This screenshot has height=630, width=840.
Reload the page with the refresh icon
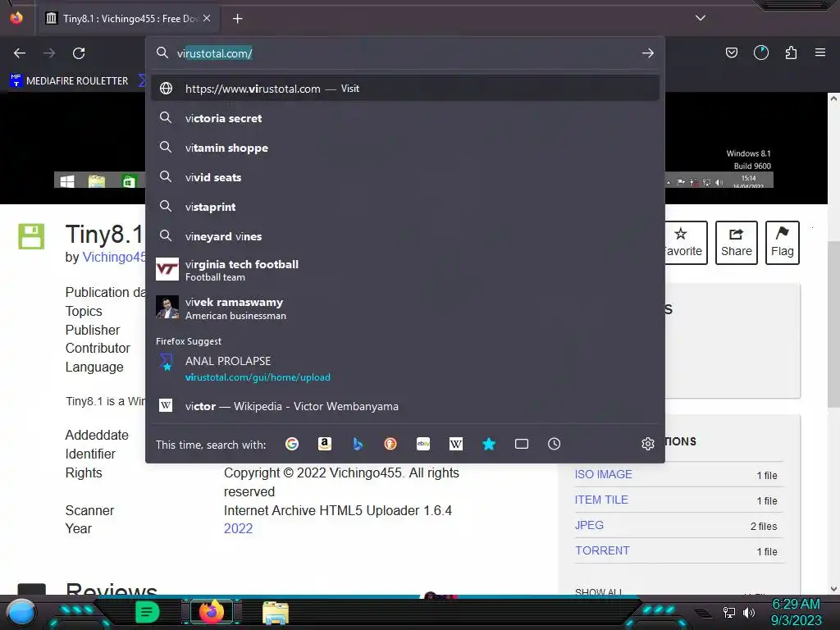click(79, 53)
